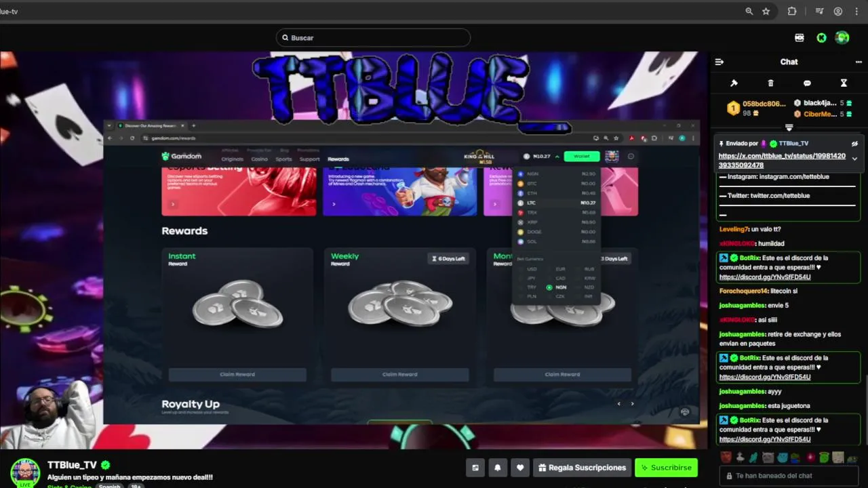Image resolution: width=868 pixels, height=488 pixels.
Task: Open the browser profile icon
Action: coord(838,11)
